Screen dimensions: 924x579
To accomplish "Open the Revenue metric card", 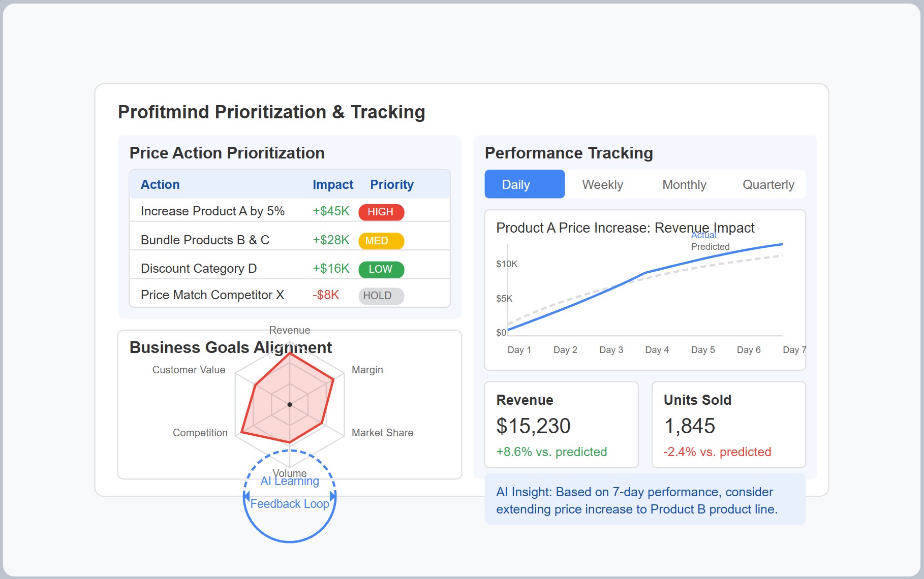I will pos(561,425).
